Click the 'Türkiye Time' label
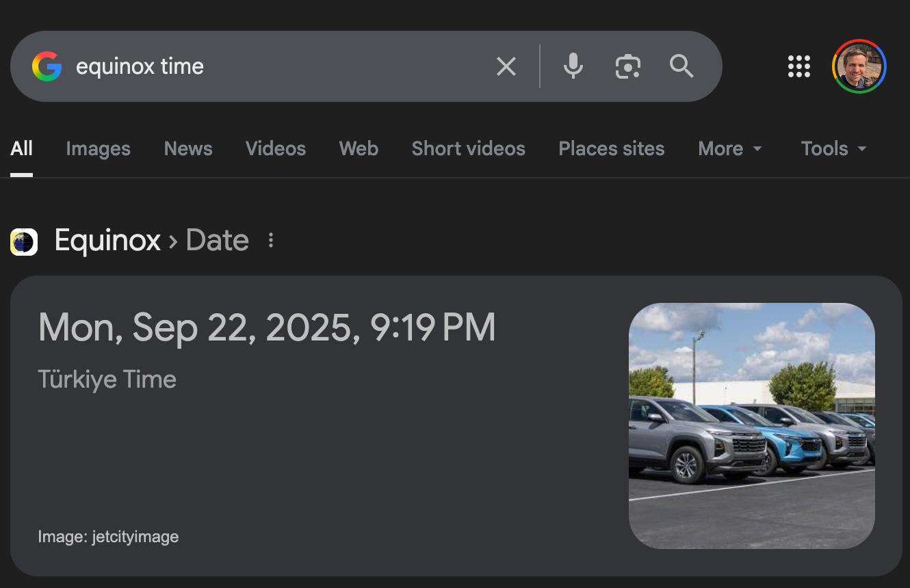Screen dimensions: 910x588 click(x=107, y=379)
